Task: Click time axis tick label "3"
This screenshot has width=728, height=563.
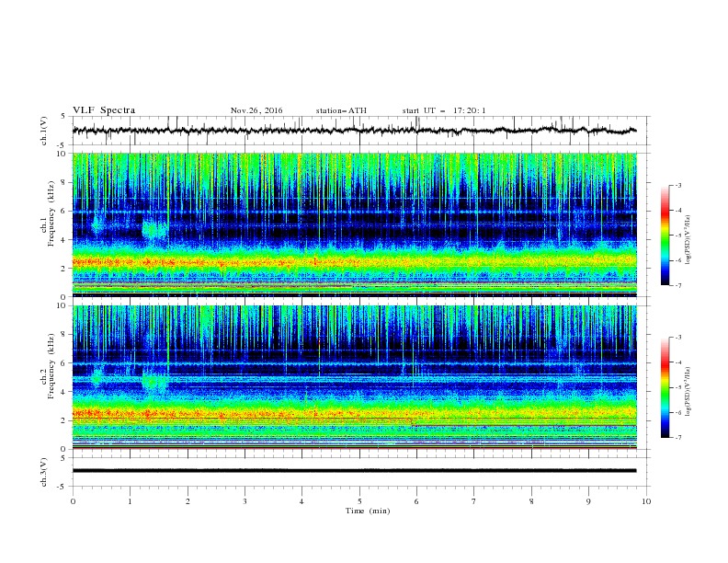Action: [x=245, y=501]
